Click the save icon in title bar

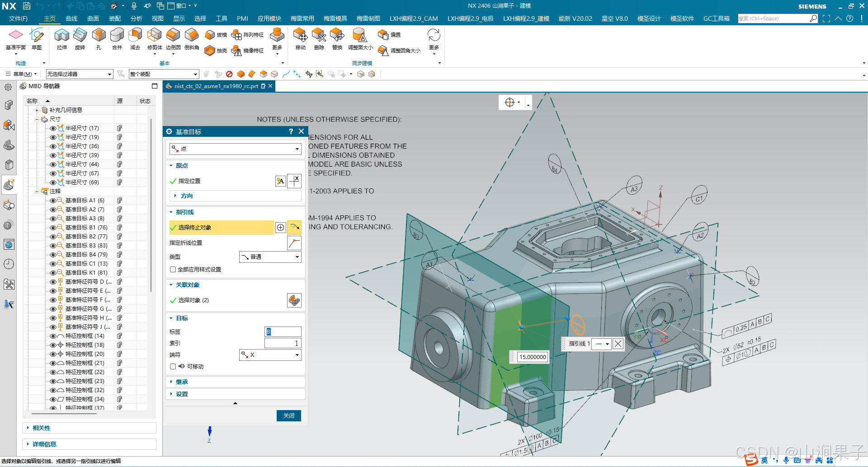click(27, 6)
